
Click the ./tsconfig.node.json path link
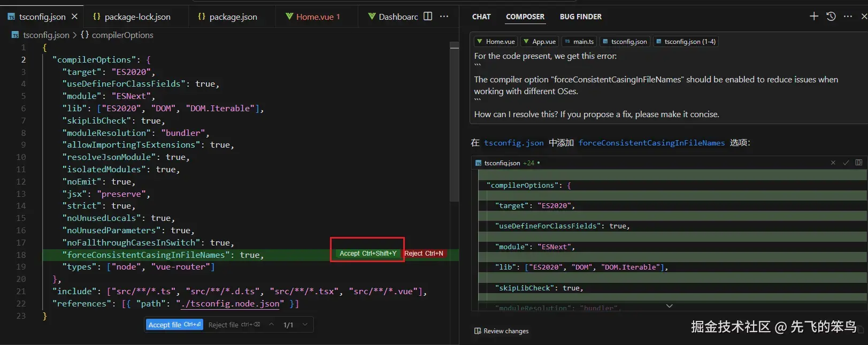tap(230, 304)
